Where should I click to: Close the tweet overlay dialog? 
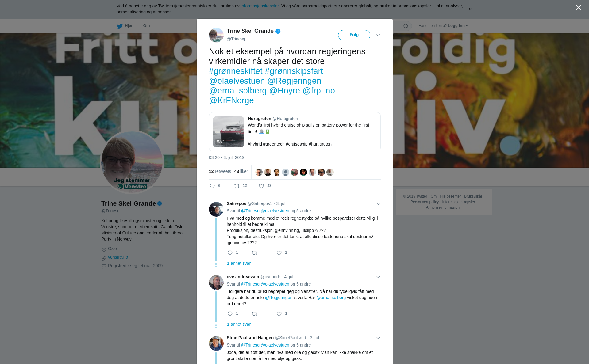point(579,8)
